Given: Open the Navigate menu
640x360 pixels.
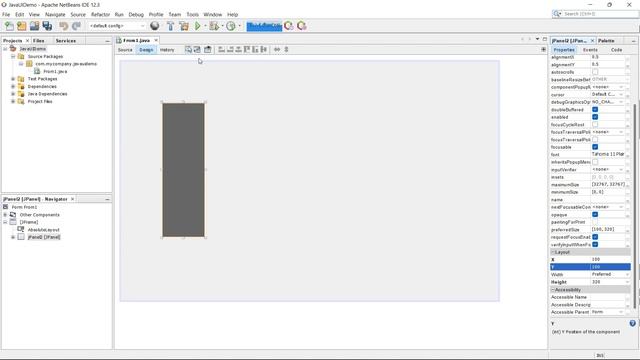Looking at the screenshot, I should 55,14.
